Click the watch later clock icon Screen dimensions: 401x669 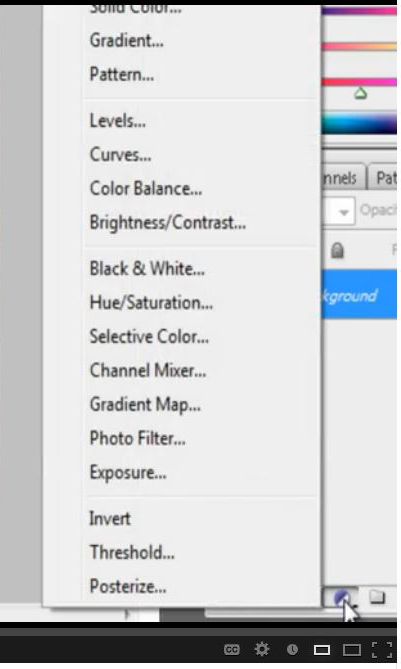pyautogui.click(x=292, y=649)
